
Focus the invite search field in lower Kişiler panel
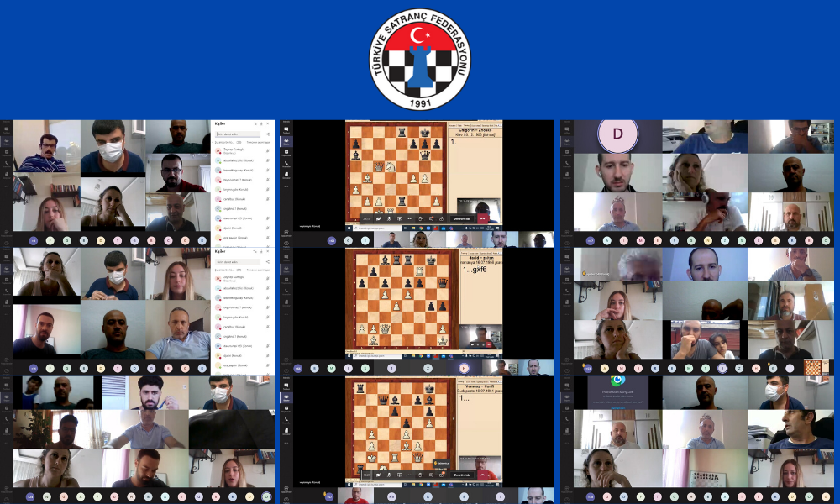[x=238, y=262]
